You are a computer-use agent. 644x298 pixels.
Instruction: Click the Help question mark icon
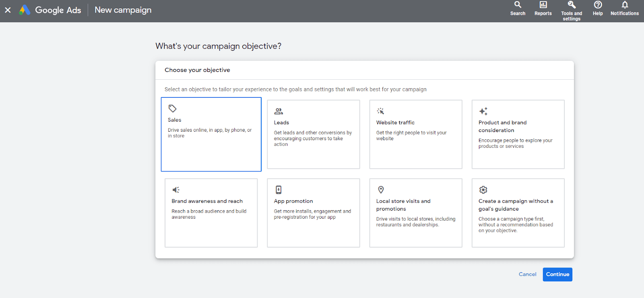click(598, 5)
